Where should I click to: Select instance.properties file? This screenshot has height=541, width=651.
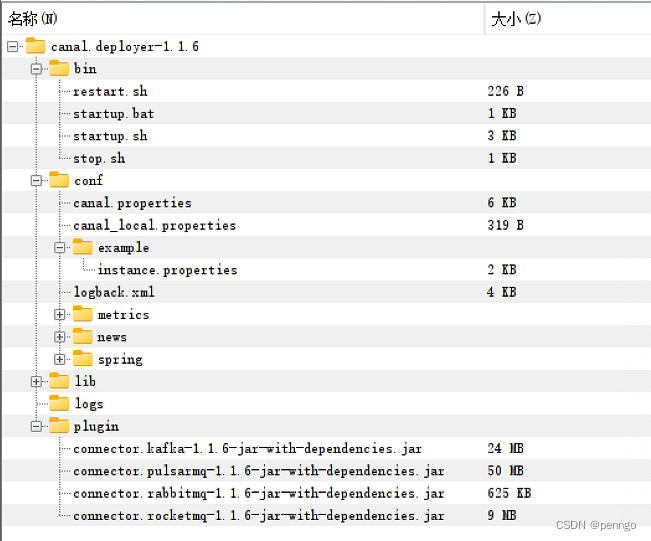tap(167, 270)
